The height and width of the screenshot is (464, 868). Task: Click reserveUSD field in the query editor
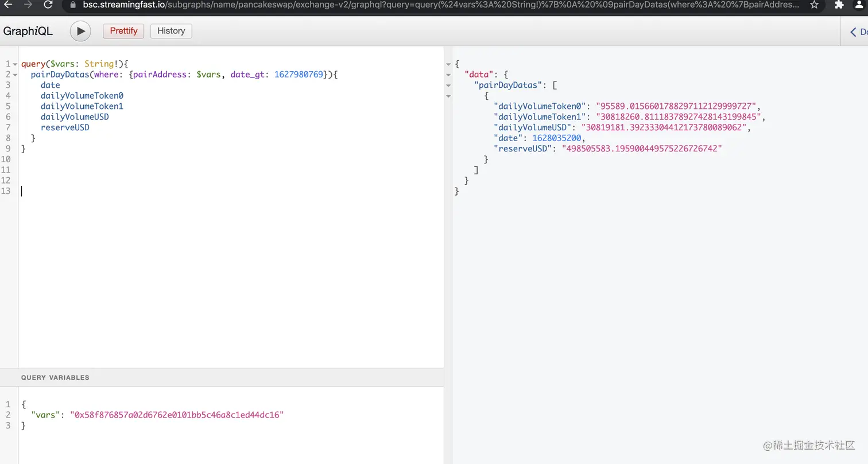65,127
